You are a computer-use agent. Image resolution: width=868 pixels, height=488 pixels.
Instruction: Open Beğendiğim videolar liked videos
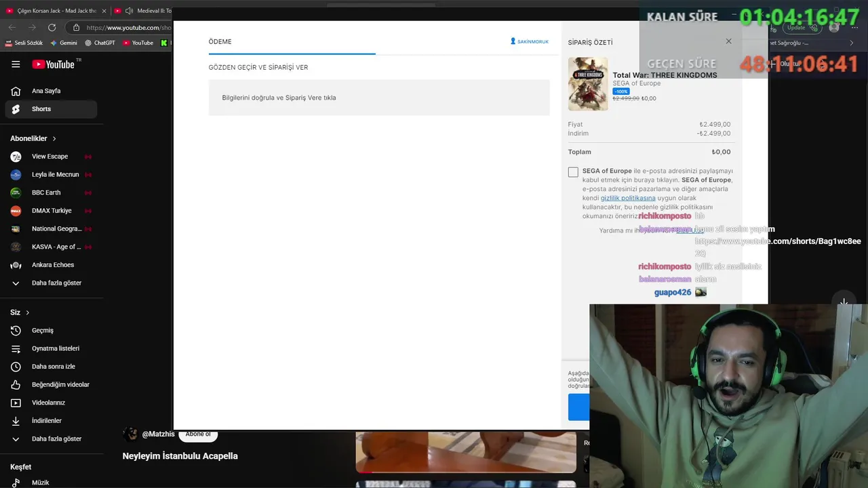(51, 384)
